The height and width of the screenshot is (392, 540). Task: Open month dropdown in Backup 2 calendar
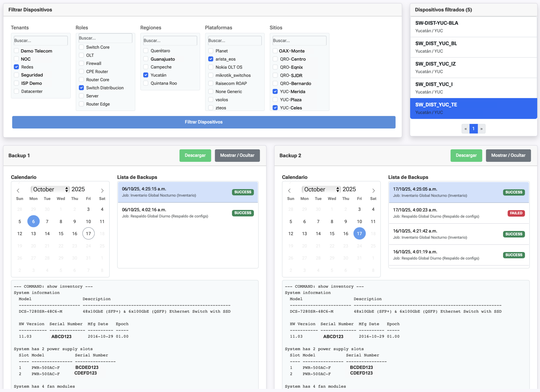click(x=321, y=189)
